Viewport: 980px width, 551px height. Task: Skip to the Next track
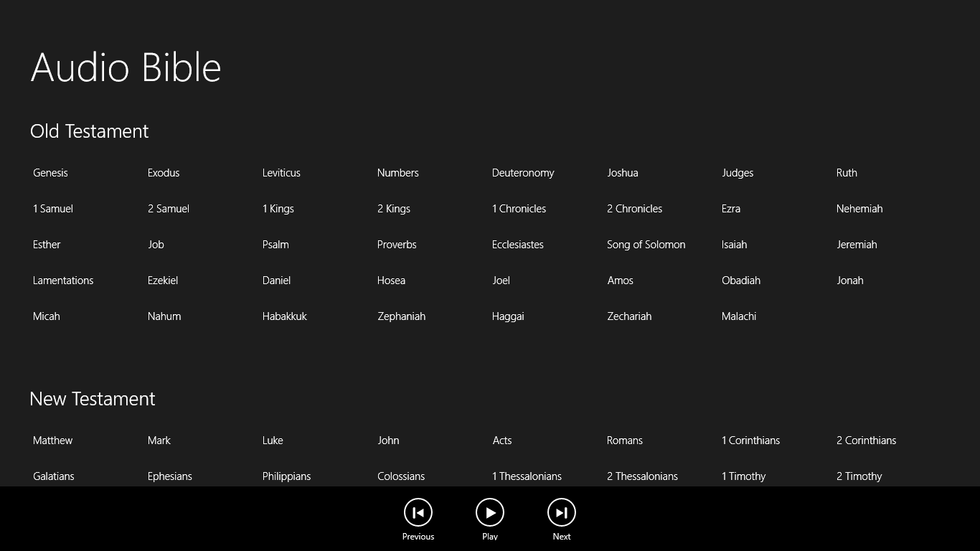(562, 512)
